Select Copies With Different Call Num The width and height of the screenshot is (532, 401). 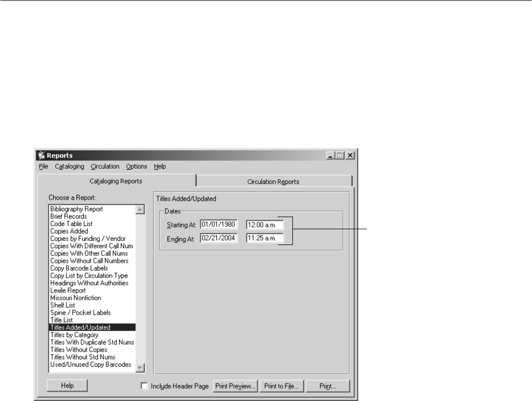click(x=92, y=246)
